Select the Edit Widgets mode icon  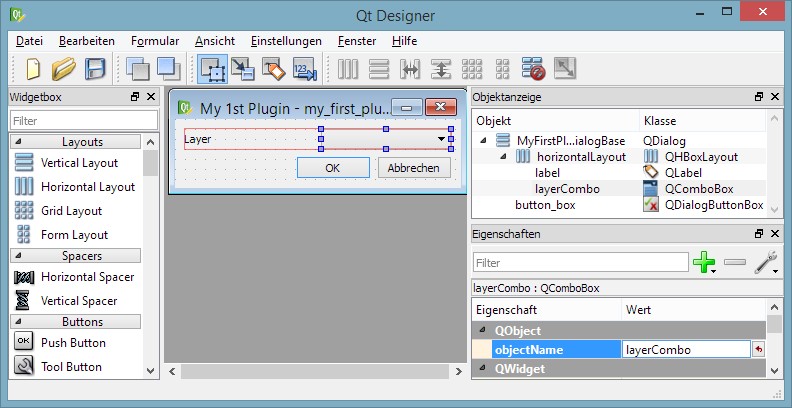[212, 69]
